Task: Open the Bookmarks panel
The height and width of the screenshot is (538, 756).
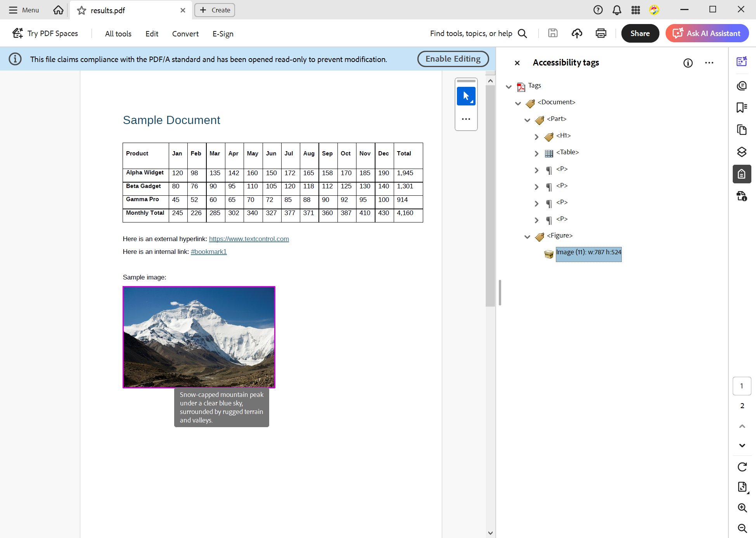Action: pyautogui.click(x=742, y=108)
